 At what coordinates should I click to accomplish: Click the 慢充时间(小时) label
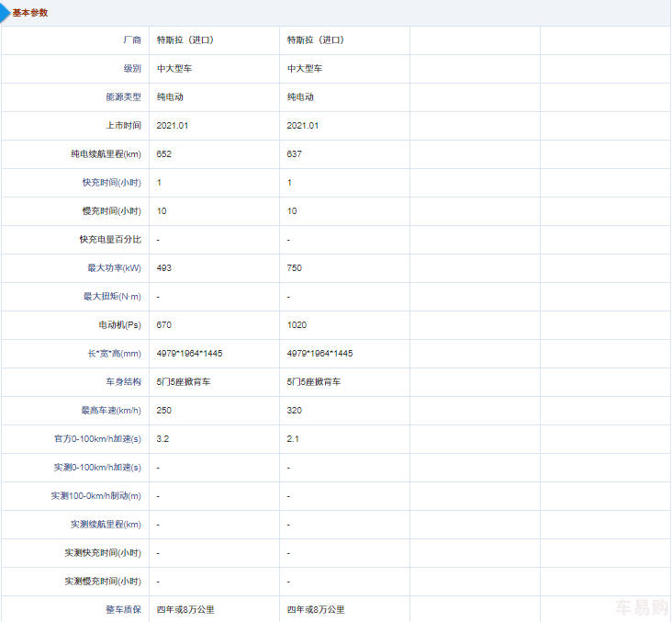click(111, 211)
